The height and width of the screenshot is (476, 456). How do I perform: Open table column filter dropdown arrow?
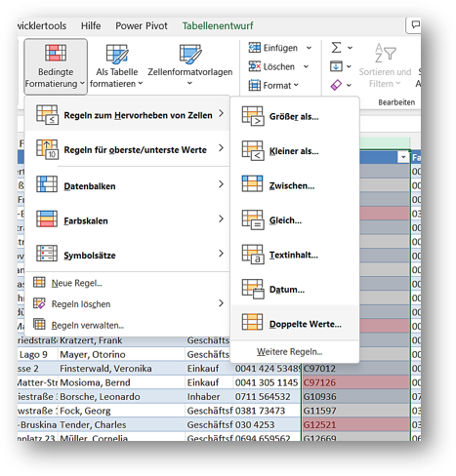[x=403, y=157]
